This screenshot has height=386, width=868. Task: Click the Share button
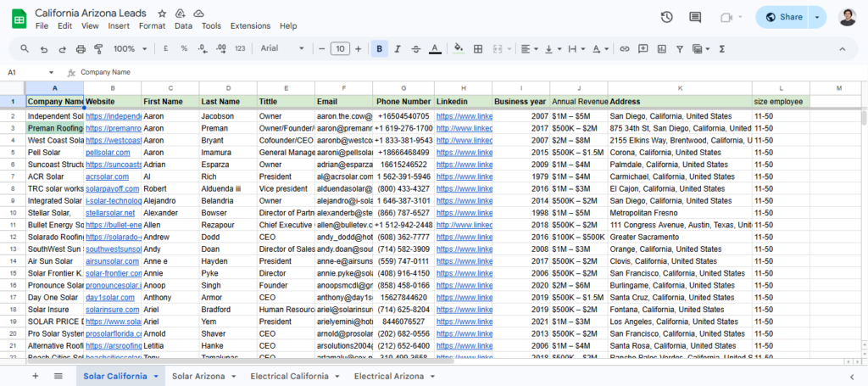click(784, 17)
